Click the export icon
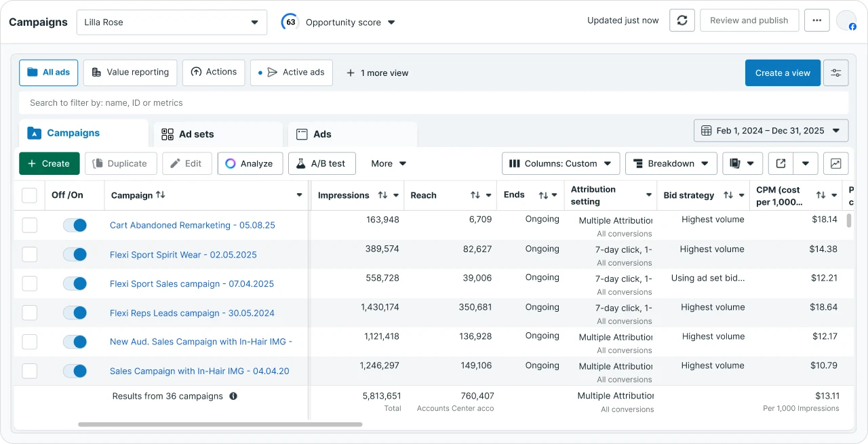 pos(781,163)
